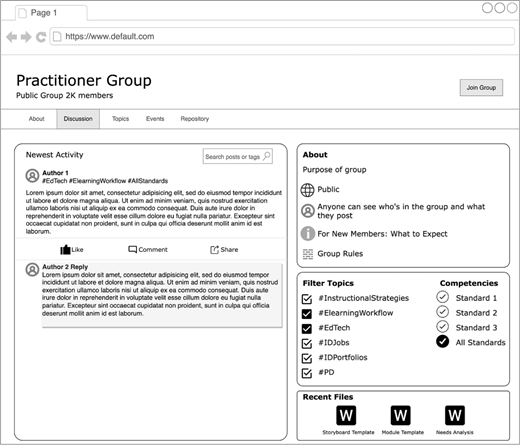The image size is (520, 445).
Task: Like the post by Author 1
Action: (71, 249)
